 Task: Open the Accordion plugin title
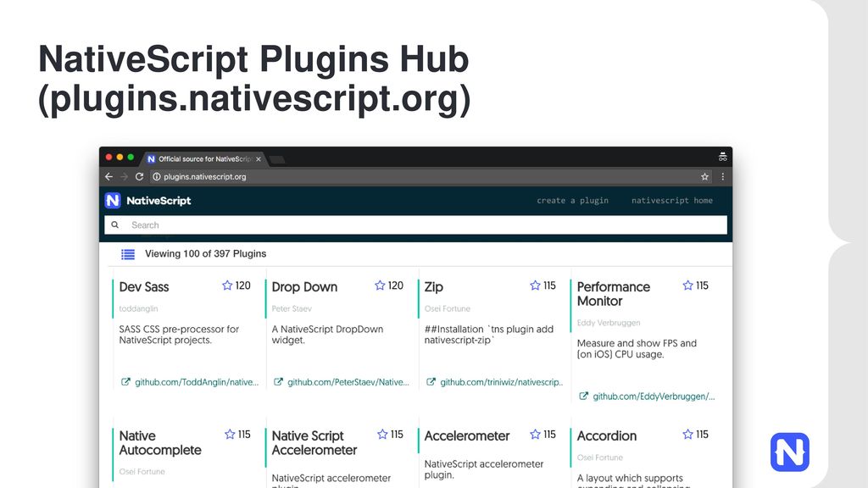606,436
